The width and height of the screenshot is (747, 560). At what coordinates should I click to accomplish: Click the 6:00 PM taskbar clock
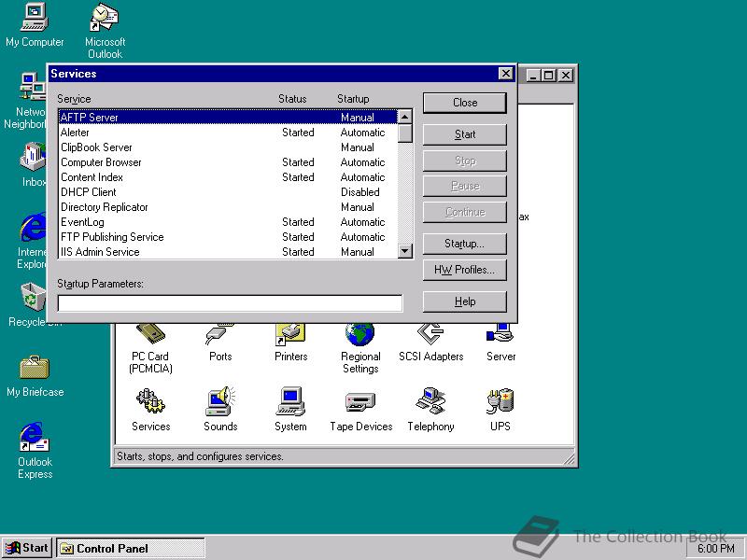pos(716,549)
